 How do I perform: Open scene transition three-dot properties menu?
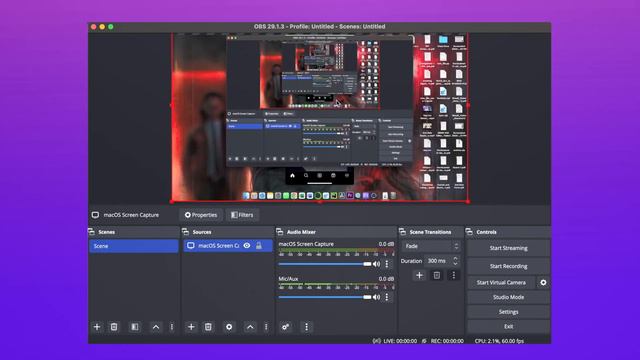pos(453,276)
